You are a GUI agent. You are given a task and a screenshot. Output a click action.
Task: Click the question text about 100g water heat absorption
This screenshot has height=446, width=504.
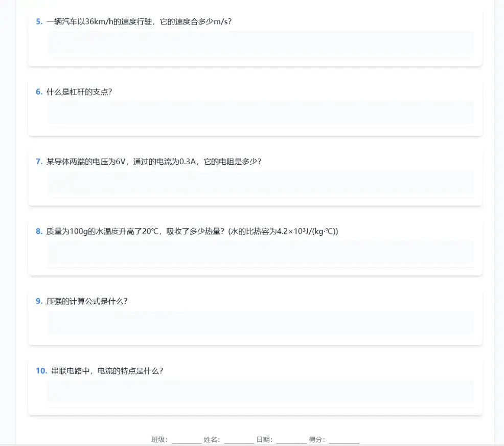click(192, 231)
